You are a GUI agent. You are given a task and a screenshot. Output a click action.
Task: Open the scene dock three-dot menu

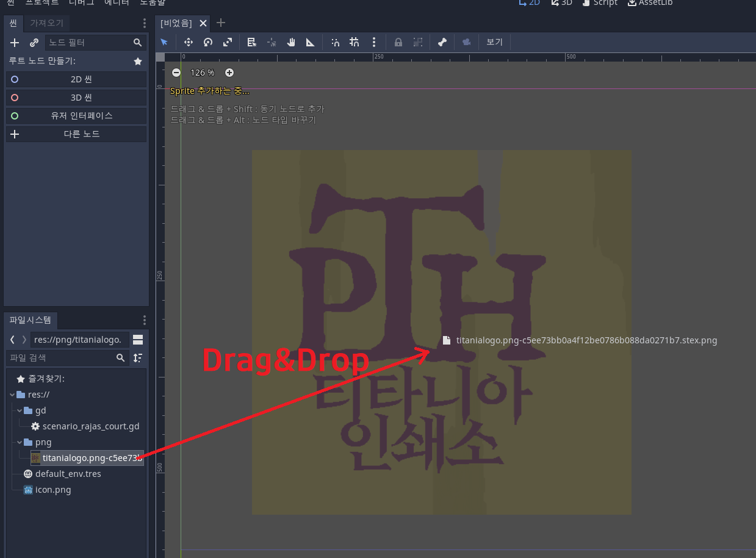pyautogui.click(x=145, y=23)
